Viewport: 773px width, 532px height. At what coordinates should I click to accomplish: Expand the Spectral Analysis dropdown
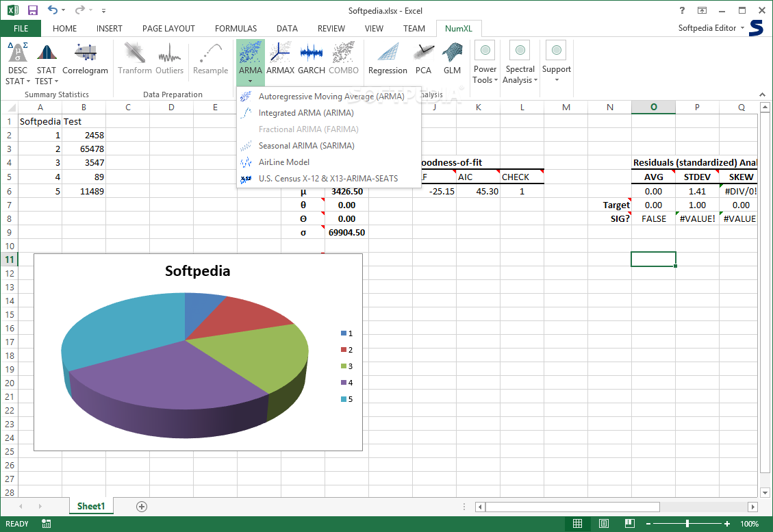click(x=535, y=80)
